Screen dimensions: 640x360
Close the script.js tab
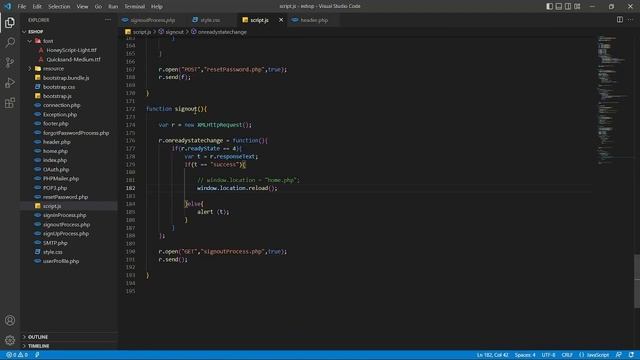[281, 20]
